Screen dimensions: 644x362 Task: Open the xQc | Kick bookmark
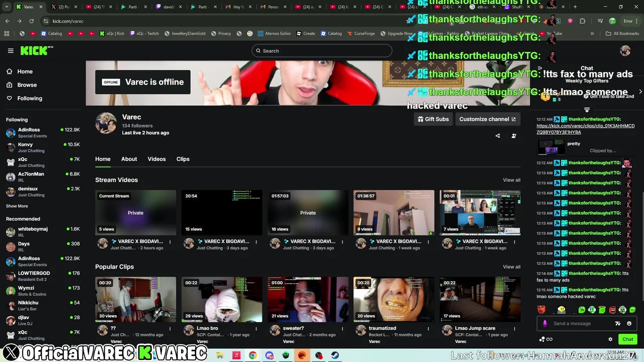[x=112, y=34]
